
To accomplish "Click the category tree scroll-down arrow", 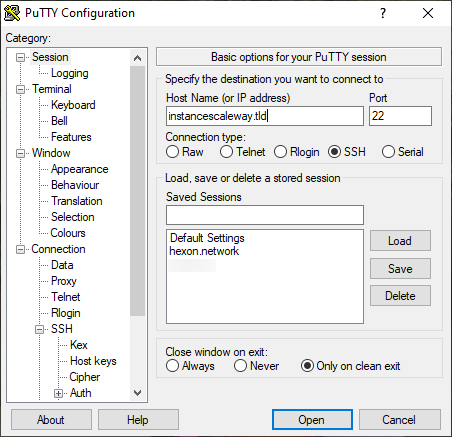I will point(137,393).
